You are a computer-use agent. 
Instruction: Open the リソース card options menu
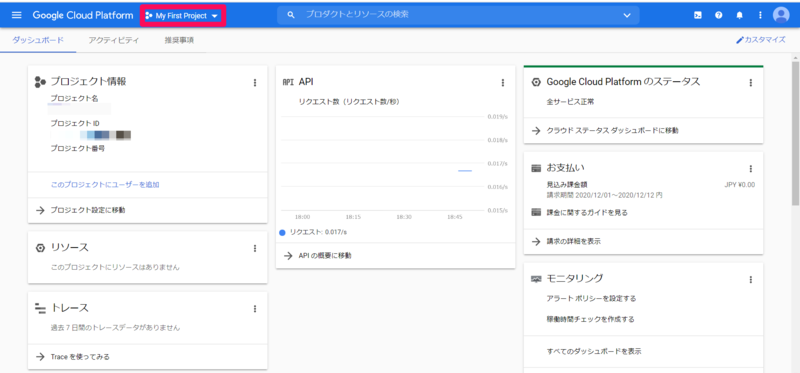click(255, 248)
